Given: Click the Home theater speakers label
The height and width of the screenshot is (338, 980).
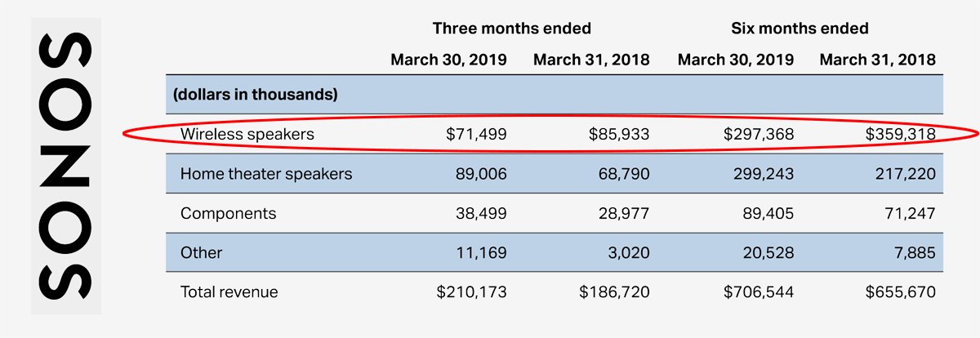Looking at the screenshot, I should (x=266, y=174).
